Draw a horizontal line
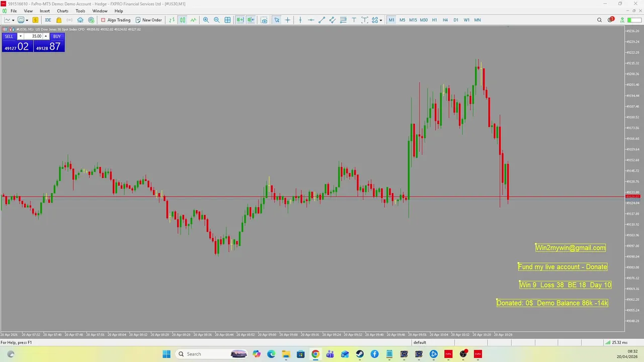Viewport: 644px width, 362px height. (311, 20)
